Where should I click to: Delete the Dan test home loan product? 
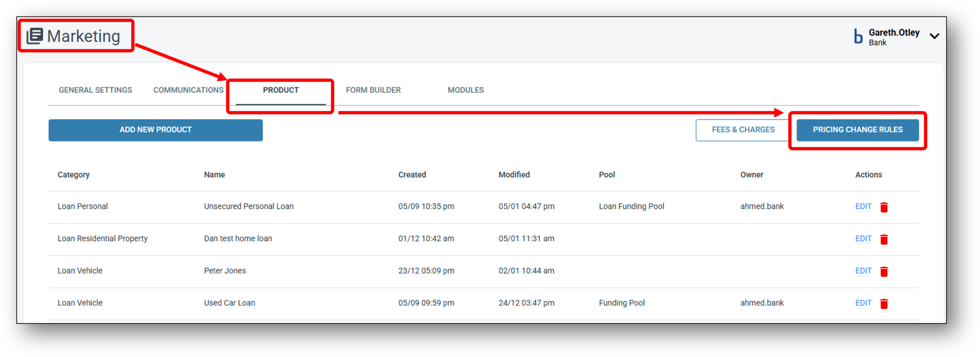(884, 239)
